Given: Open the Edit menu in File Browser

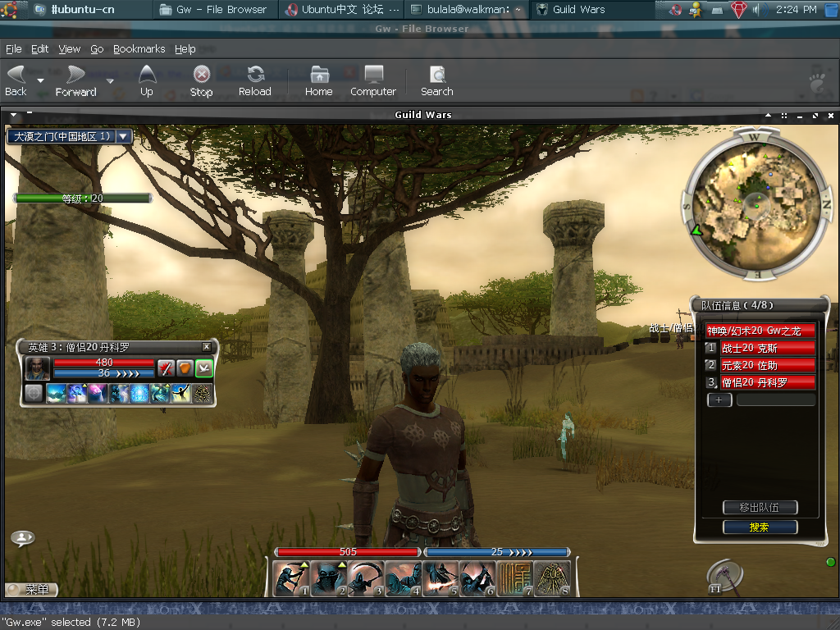Looking at the screenshot, I should click(39, 49).
